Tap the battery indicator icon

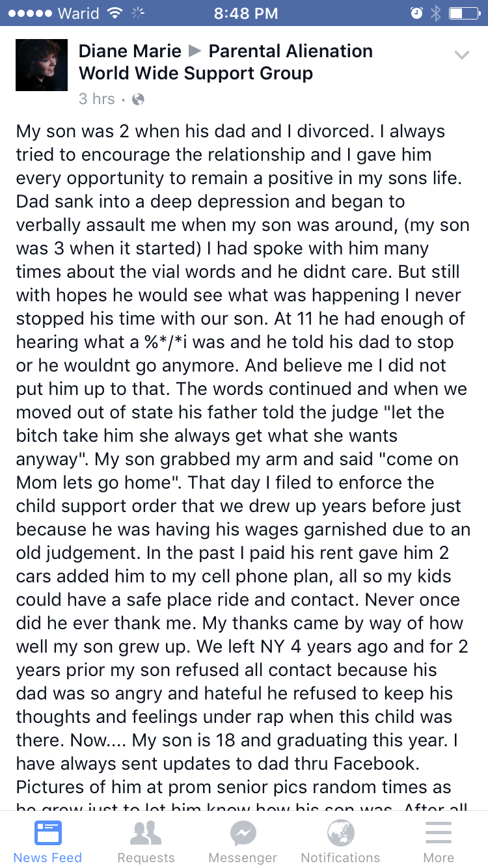(x=463, y=13)
